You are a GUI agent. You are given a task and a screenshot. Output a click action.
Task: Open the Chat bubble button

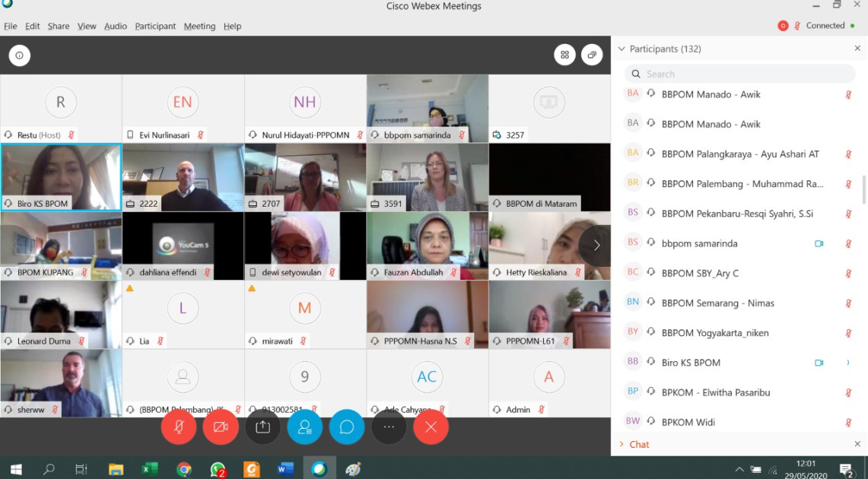point(347,427)
